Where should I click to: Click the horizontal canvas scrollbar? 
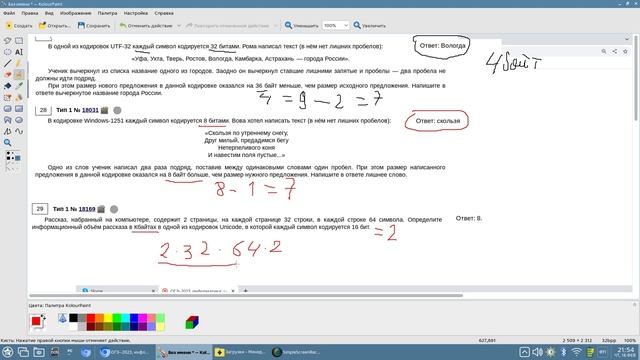click(x=246, y=296)
